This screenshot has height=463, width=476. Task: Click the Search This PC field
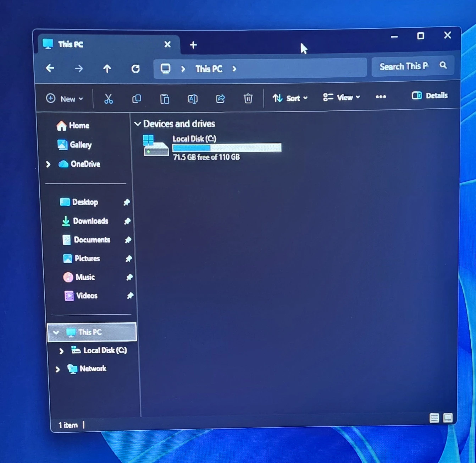click(x=413, y=66)
